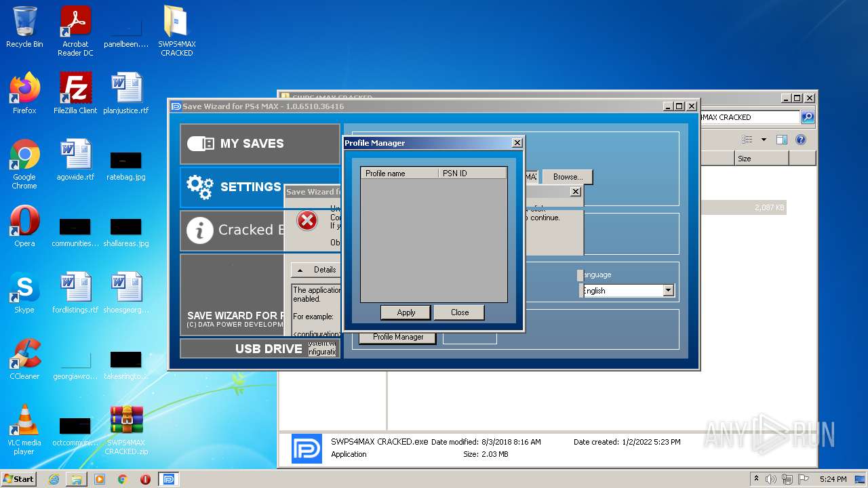Click the clock showing 5:24 PM
Screen dimensions: 868x488
pyautogui.click(x=832, y=479)
